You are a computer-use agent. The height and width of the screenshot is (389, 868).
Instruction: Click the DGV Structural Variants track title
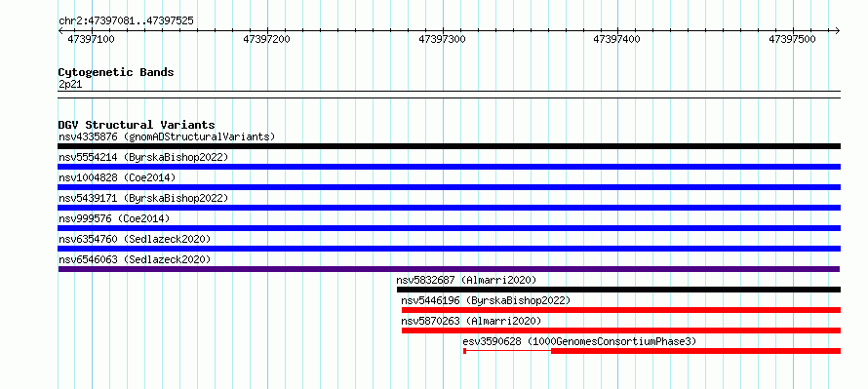click(137, 125)
